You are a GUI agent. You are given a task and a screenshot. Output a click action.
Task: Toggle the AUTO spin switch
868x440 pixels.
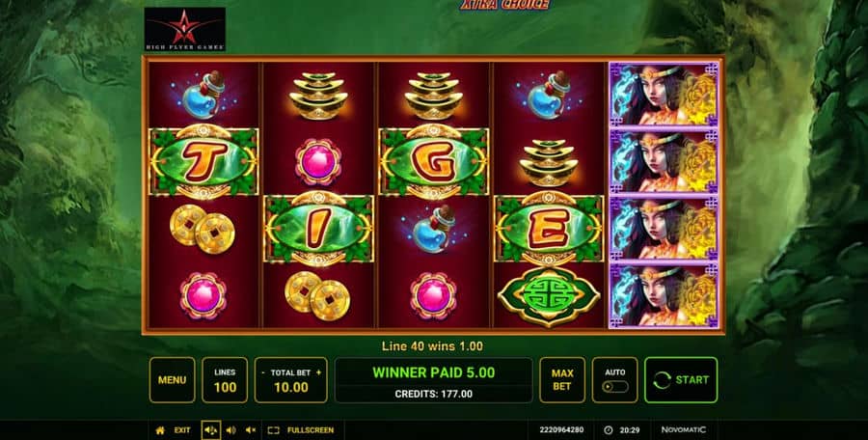[x=615, y=386]
